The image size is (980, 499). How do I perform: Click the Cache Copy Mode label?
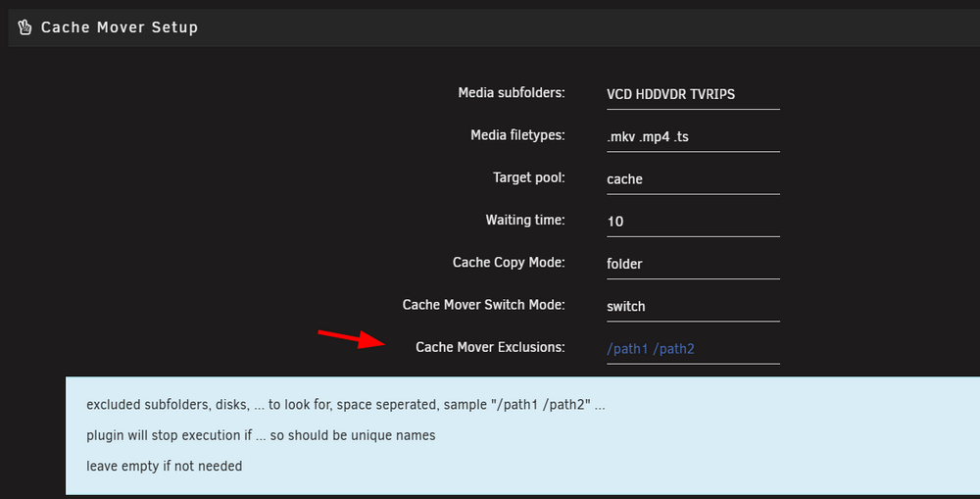(x=509, y=263)
